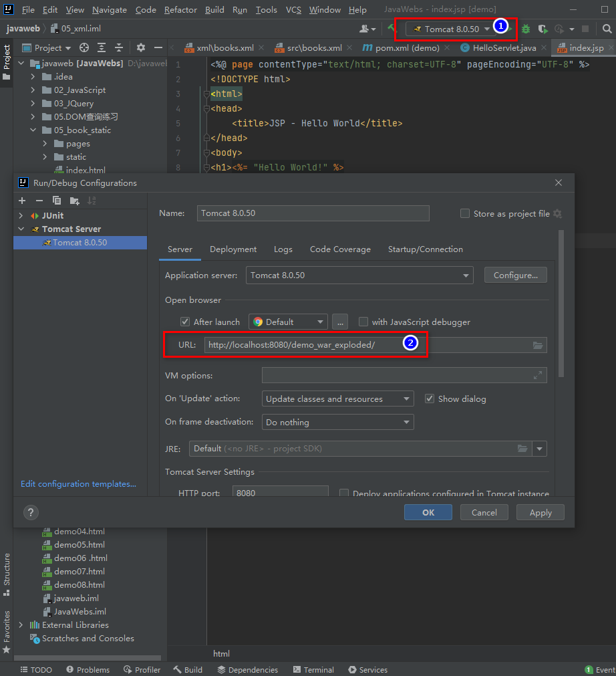Collapse the Tomcat Server node
The image size is (616, 676).
pos(21,229)
